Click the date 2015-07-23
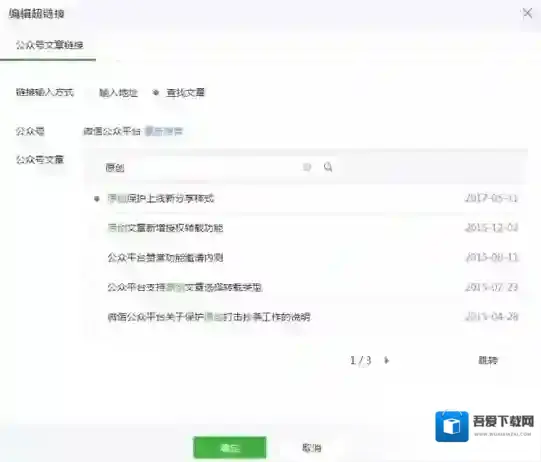The image size is (541, 462). pyautogui.click(x=491, y=287)
